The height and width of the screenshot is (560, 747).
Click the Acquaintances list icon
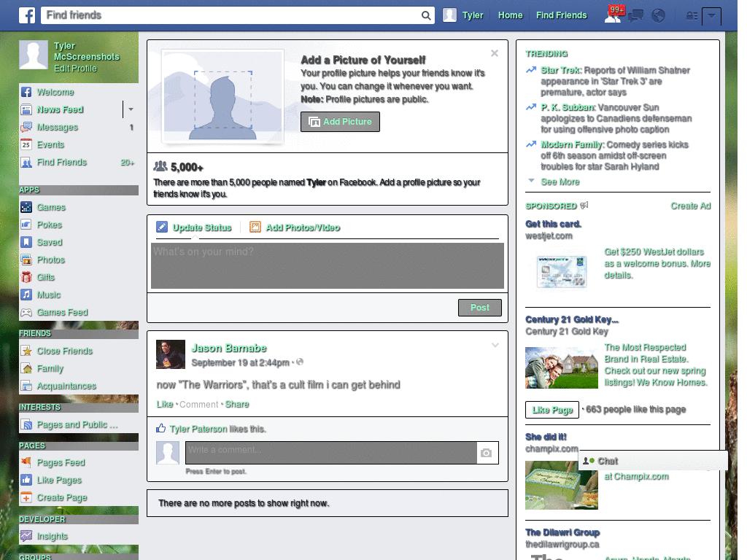pyautogui.click(x=26, y=386)
